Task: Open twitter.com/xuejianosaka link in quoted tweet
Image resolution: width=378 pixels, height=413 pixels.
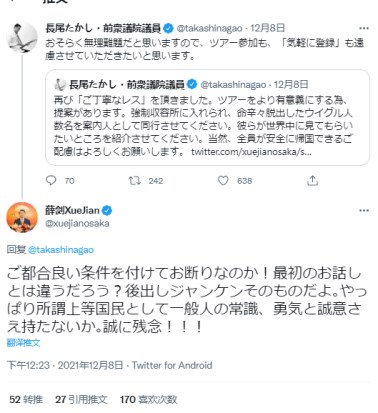Action: (x=251, y=152)
